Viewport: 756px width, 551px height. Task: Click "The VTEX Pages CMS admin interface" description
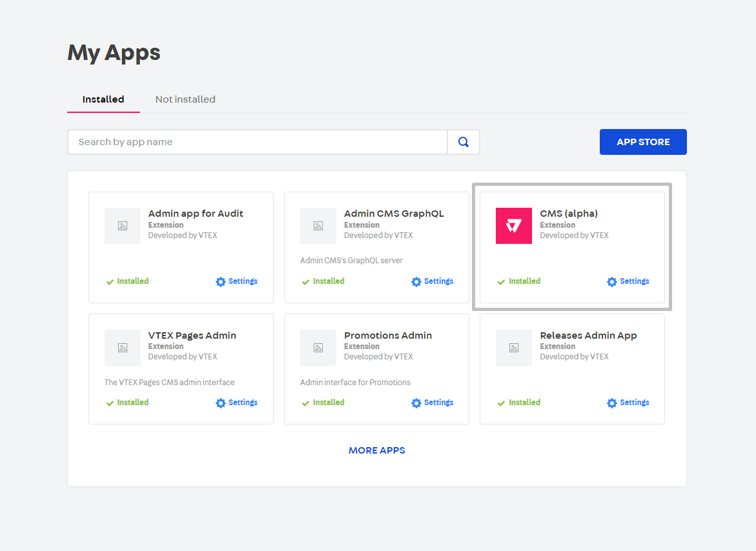pos(169,383)
